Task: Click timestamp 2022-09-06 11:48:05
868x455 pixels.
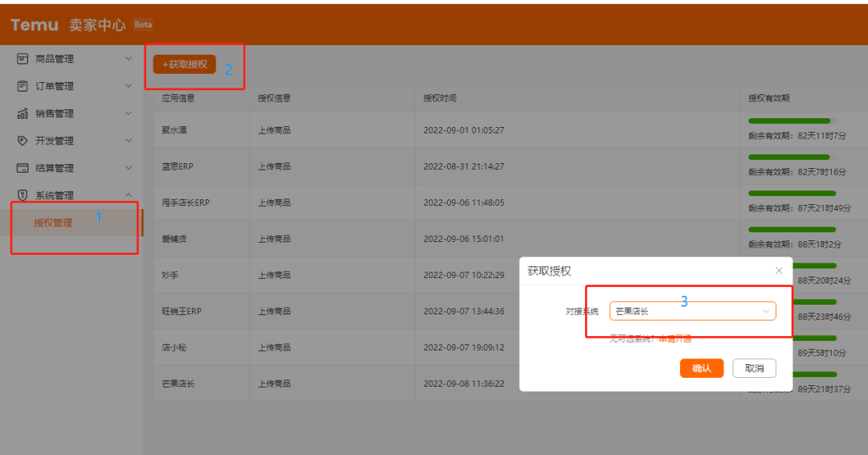Action: [x=464, y=203]
